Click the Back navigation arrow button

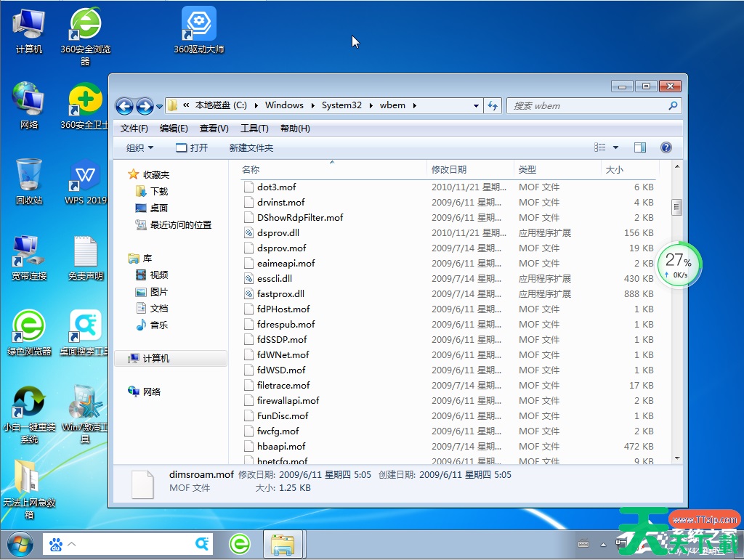pos(124,106)
